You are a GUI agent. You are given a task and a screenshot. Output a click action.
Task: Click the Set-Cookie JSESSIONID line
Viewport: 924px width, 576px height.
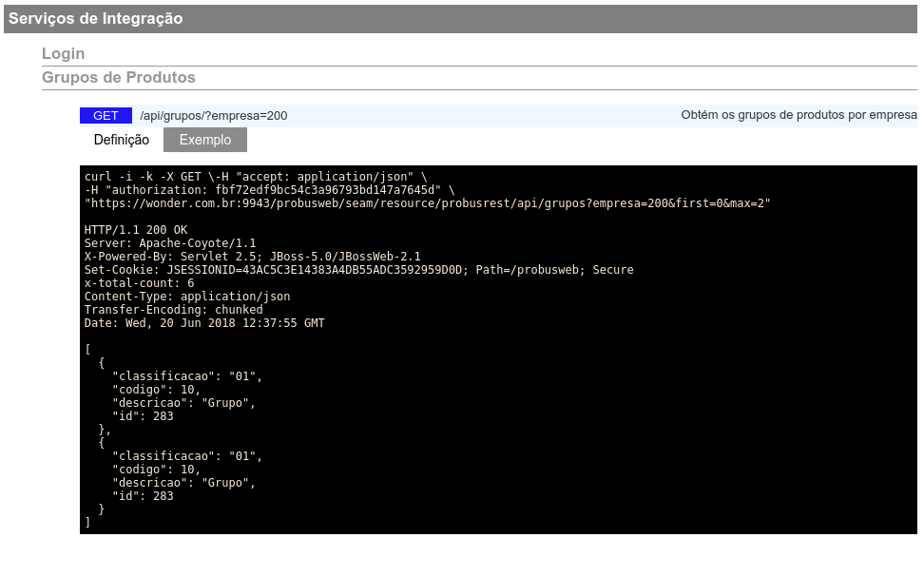pos(359,270)
